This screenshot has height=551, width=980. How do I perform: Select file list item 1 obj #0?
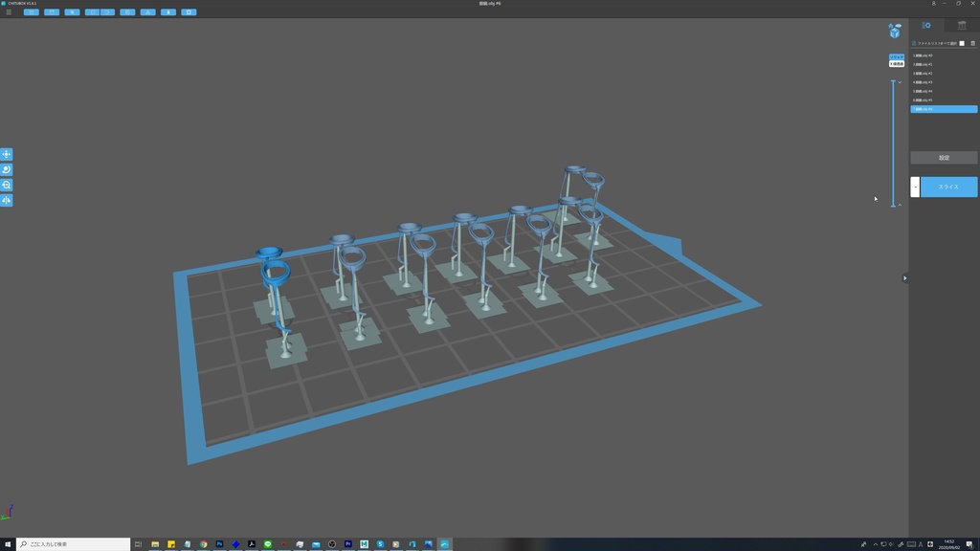[944, 55]
